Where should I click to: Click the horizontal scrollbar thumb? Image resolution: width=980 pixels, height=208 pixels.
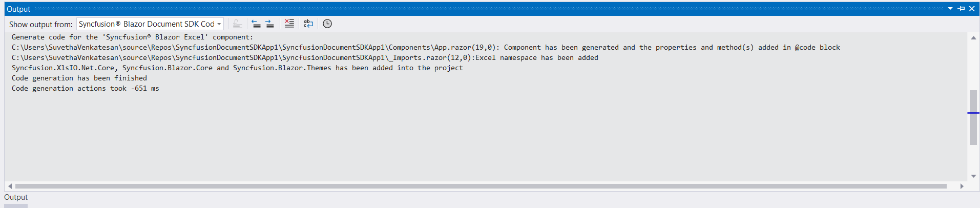pos(481,186)
